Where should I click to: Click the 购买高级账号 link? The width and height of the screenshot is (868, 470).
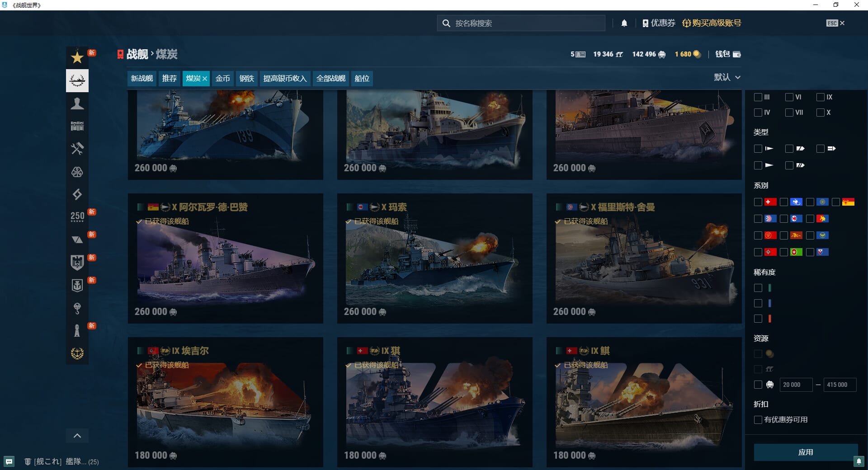(712, 23)
